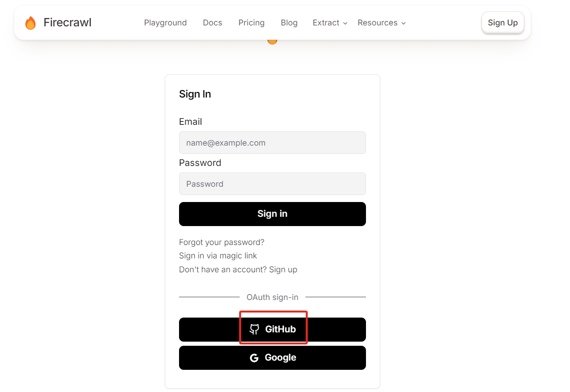Image resolution: width=570 pixels, height=392 pixels.
Task: Submit with the black Sign in button
Action: (273, 214)
